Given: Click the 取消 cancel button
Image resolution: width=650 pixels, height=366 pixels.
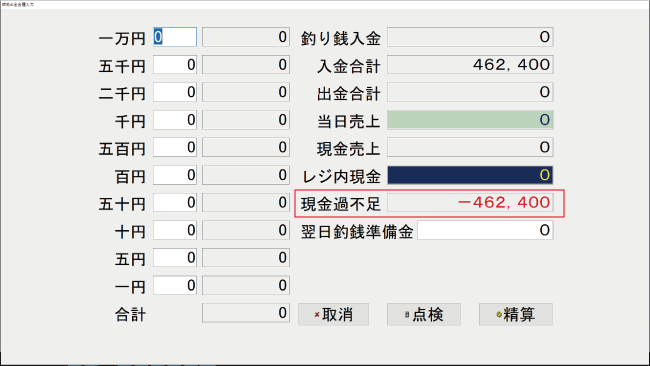Looking at the screenshot, I should pyautogui.click(x=333, y=314).
